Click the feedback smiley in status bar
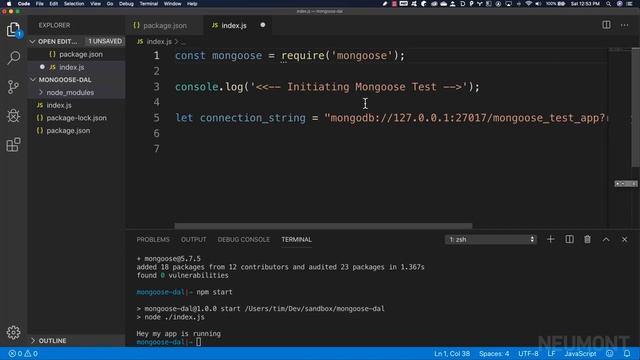 point(609,353)
